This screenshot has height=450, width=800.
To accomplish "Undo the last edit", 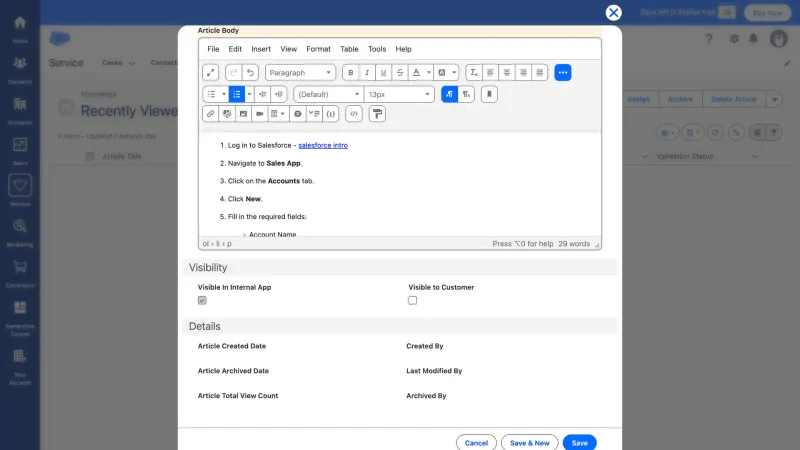I will click(250, 72).
